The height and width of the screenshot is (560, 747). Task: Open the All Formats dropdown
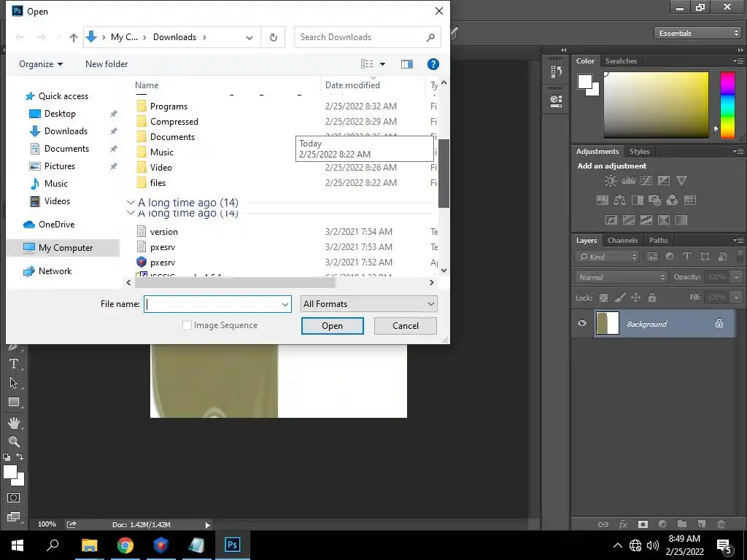coord(368,304)
